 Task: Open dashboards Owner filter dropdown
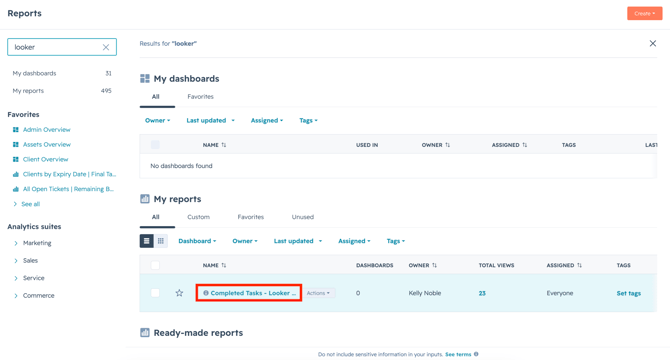pos(158,120)
